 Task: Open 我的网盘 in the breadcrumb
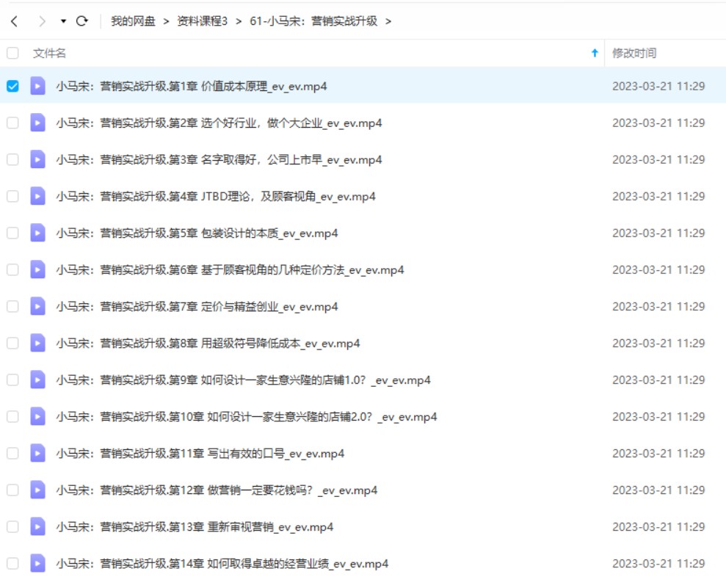point(133,21)
